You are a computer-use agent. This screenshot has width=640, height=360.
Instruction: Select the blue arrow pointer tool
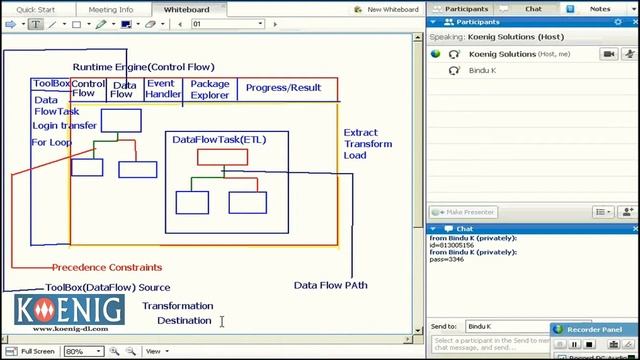[x=10, y=24]
